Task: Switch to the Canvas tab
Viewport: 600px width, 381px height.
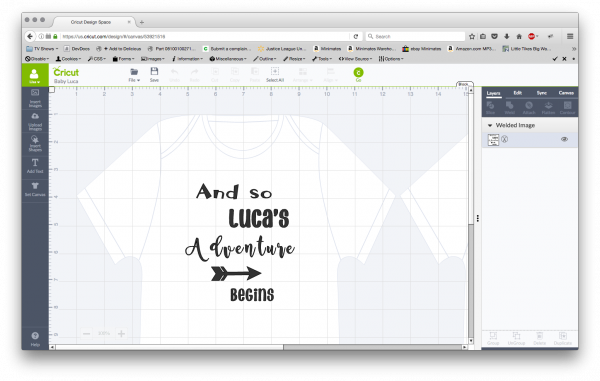Action: [x=566, y=93]
